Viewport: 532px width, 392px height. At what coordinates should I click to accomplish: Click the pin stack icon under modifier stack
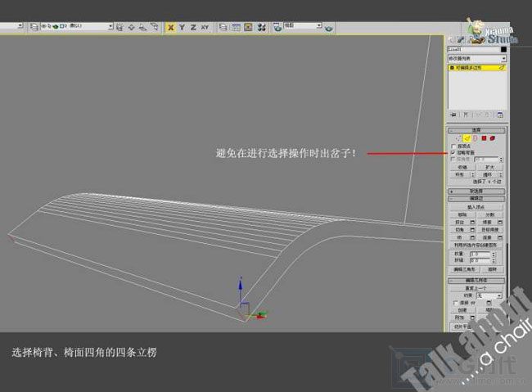pos(455,115)
